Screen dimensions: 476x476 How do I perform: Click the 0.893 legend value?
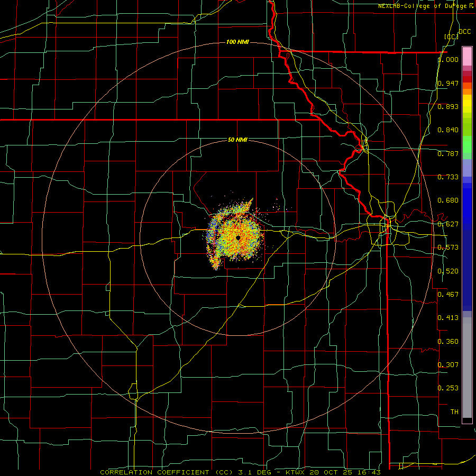coord(448,106)
